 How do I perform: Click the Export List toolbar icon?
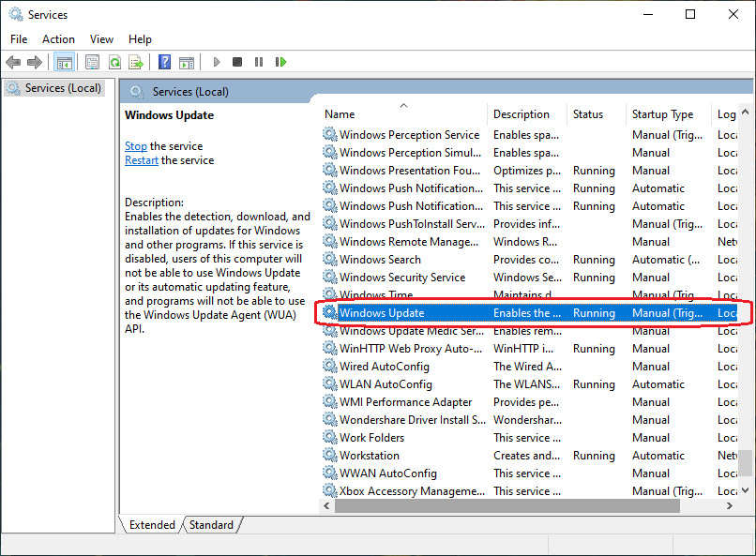(x=136, y=62)
